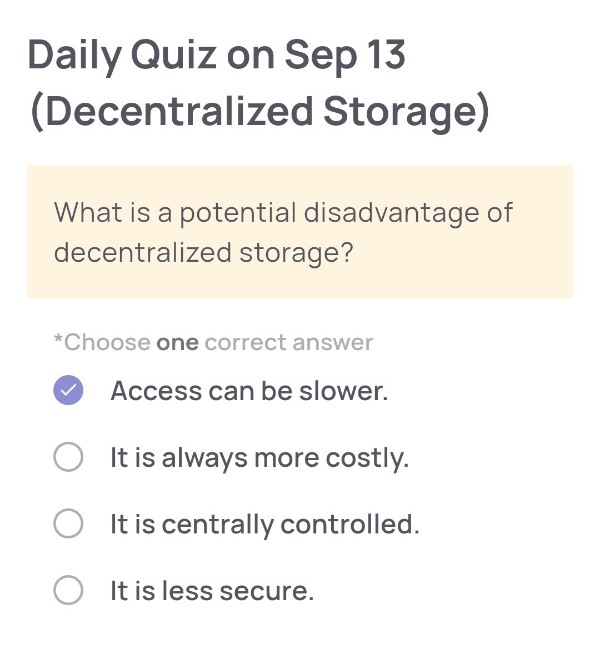Click the "It is centrally controlled." answer text
Viewport: 600px width, 654px height.
click(x=264, y=524)
